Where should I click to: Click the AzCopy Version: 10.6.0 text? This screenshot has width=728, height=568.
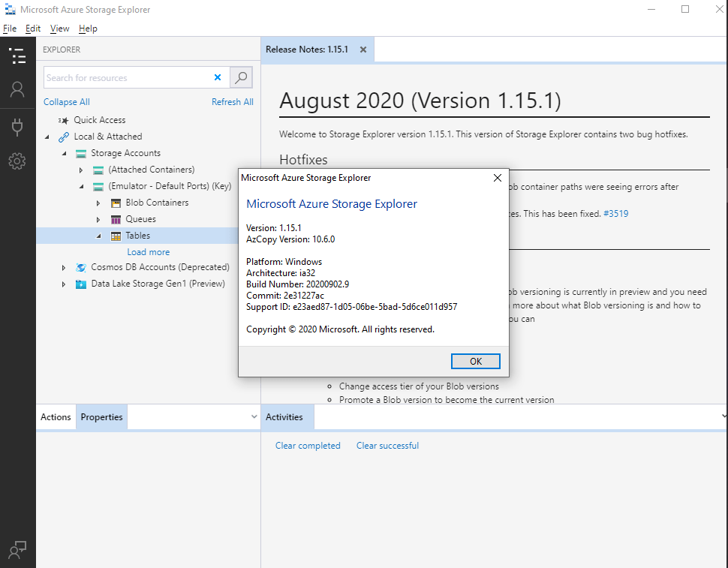[290, 239]
